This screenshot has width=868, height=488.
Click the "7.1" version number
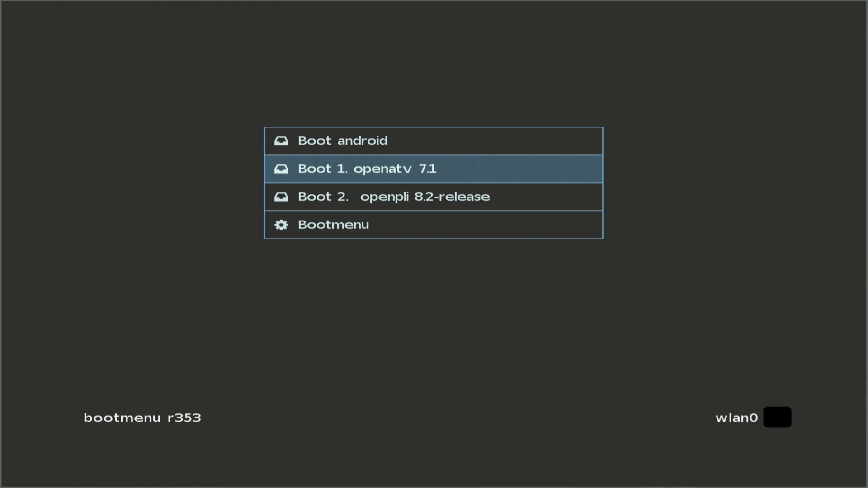[x=427, y=169]
